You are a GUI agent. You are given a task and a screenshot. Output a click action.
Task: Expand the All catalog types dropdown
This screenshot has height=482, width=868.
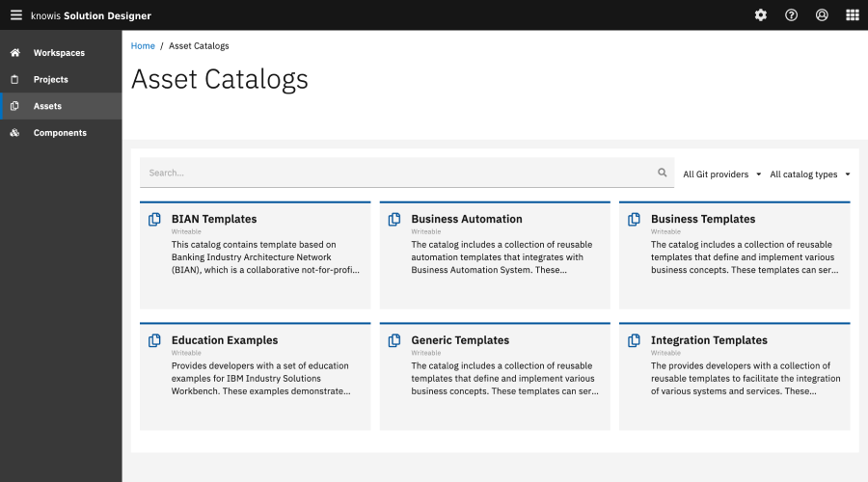point(809,174)
